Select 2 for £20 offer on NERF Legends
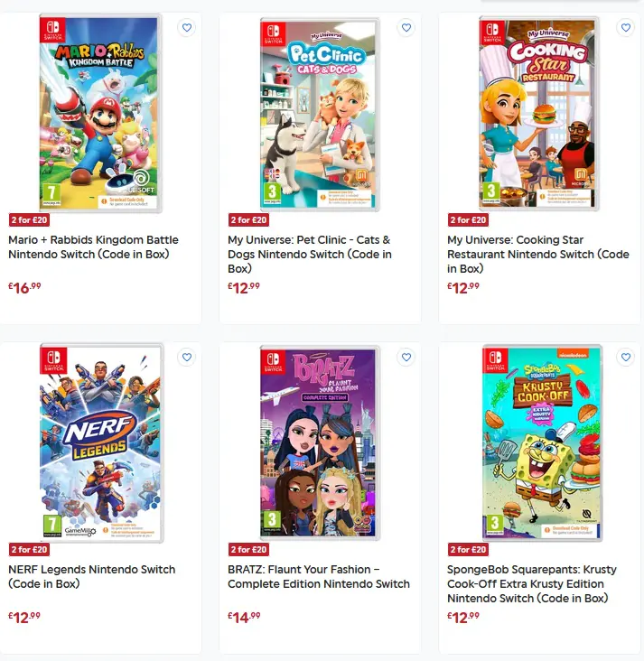The height and width of the screenshot is (661, 644). (29, 550)
